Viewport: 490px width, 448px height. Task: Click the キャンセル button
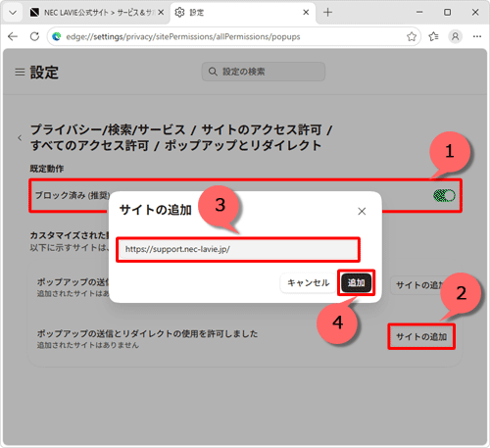[x=308, y=283]
